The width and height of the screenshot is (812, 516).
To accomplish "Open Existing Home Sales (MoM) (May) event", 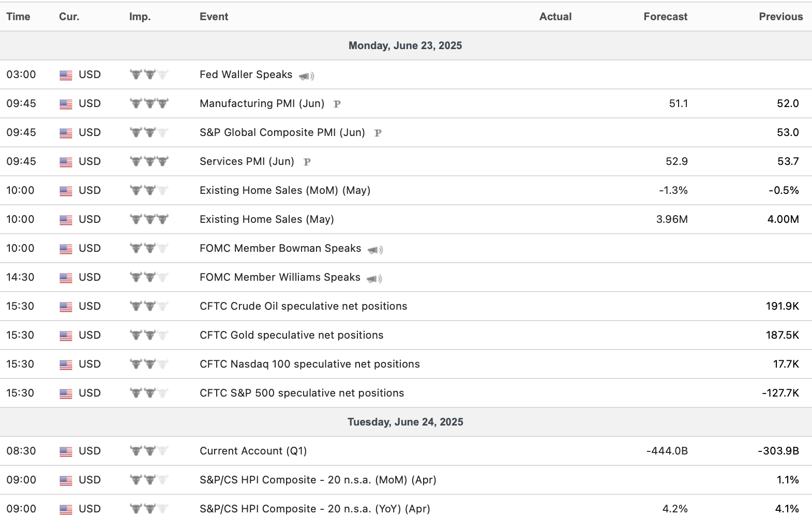I will coord(284,190).
